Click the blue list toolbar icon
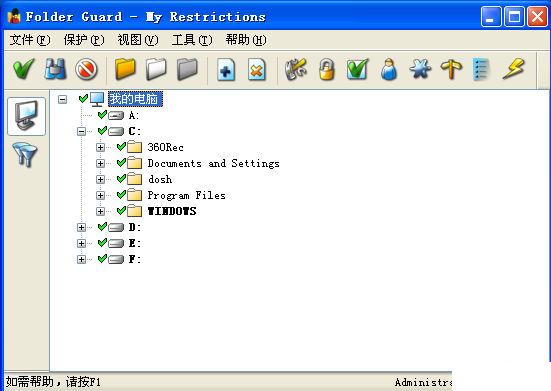Screen dimensions: 551x391 (x=481, y=69)
